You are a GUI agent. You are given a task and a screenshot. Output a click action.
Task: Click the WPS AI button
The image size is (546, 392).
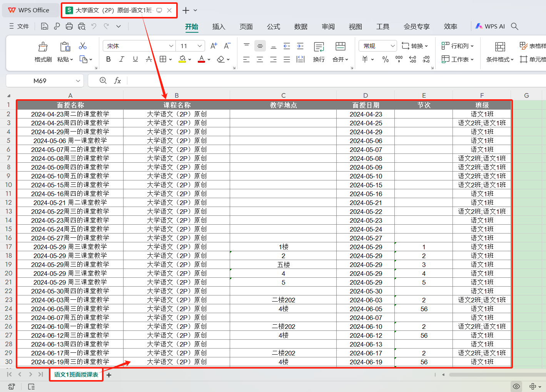[x=490, y=26]
